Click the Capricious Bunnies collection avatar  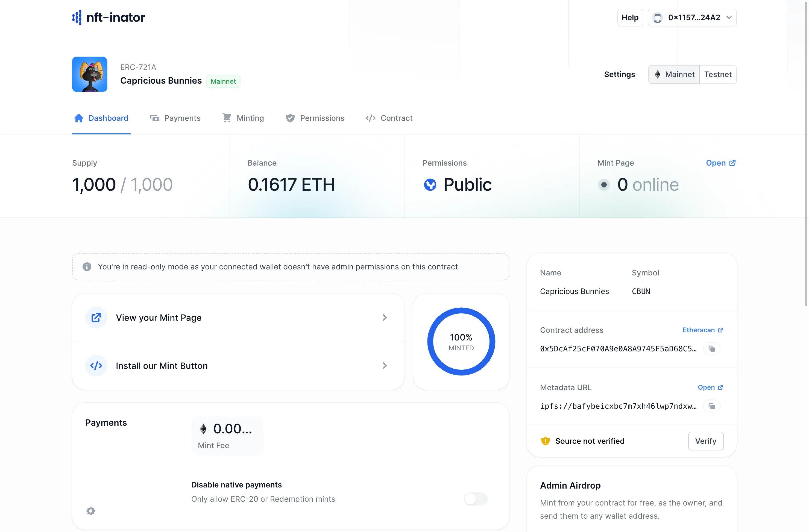coord(89,74)
